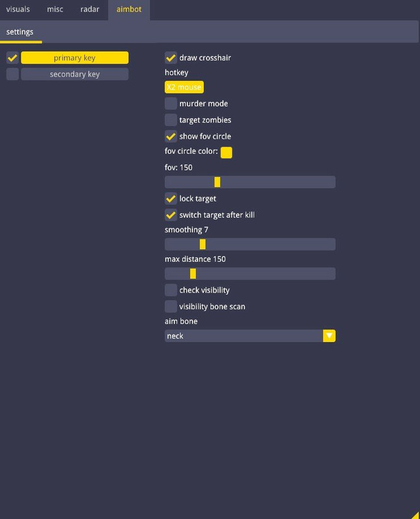Click the secondary key button
This screenshot has height=519, width=420.
tap(75, 74)
